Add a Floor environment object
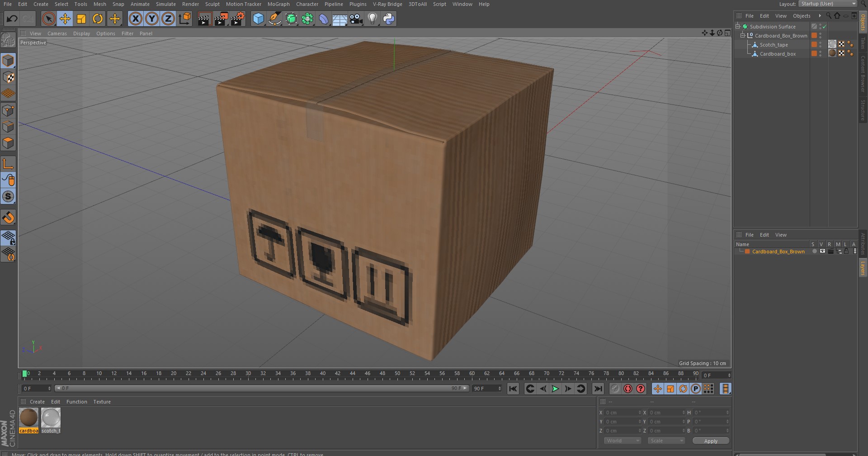The image size is (868, 456). tap(340, 19)
